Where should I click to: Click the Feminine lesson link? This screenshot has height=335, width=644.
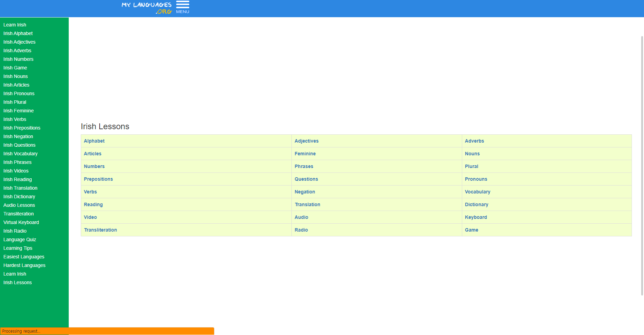[305, 154]
